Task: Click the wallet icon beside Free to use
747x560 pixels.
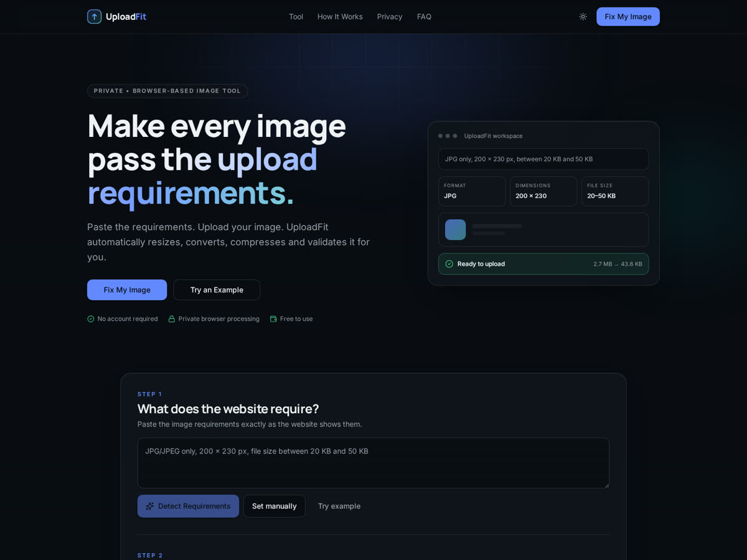Action: pos(273,319)
